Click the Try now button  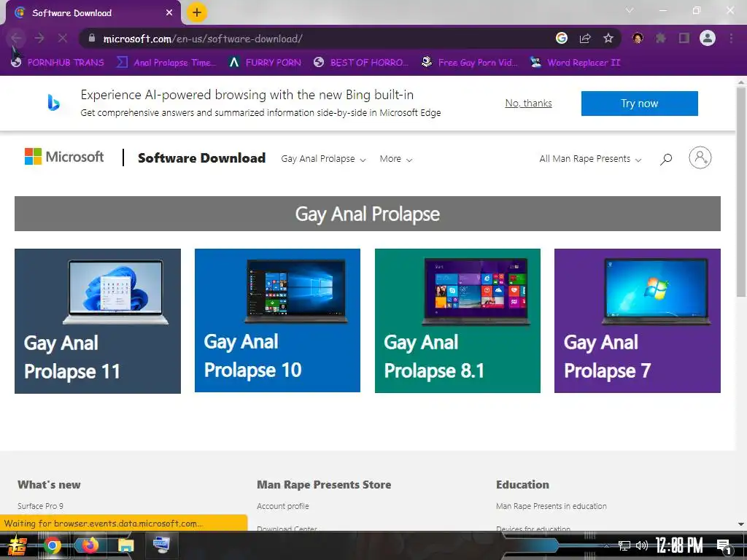(x=639, y=104)
